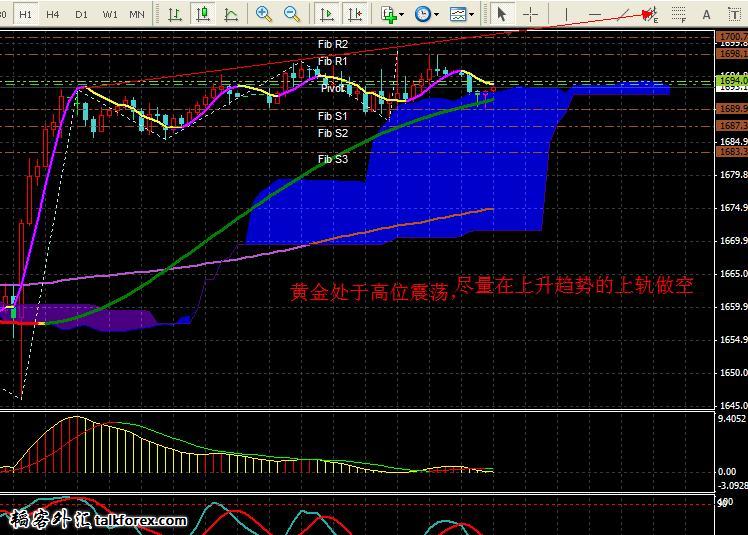Switch to H4 timeframe

pos(53,14)
